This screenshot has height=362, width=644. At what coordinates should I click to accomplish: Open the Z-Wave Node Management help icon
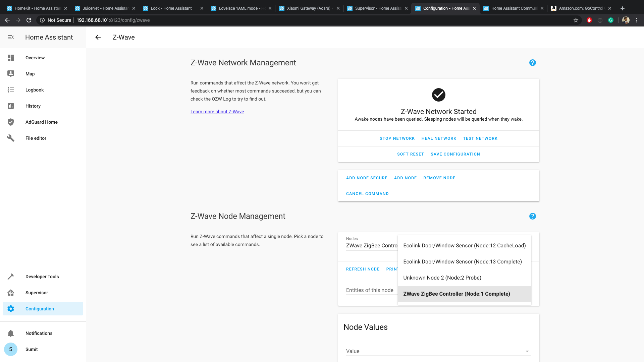pyautogui.click(x=532, y=216)
